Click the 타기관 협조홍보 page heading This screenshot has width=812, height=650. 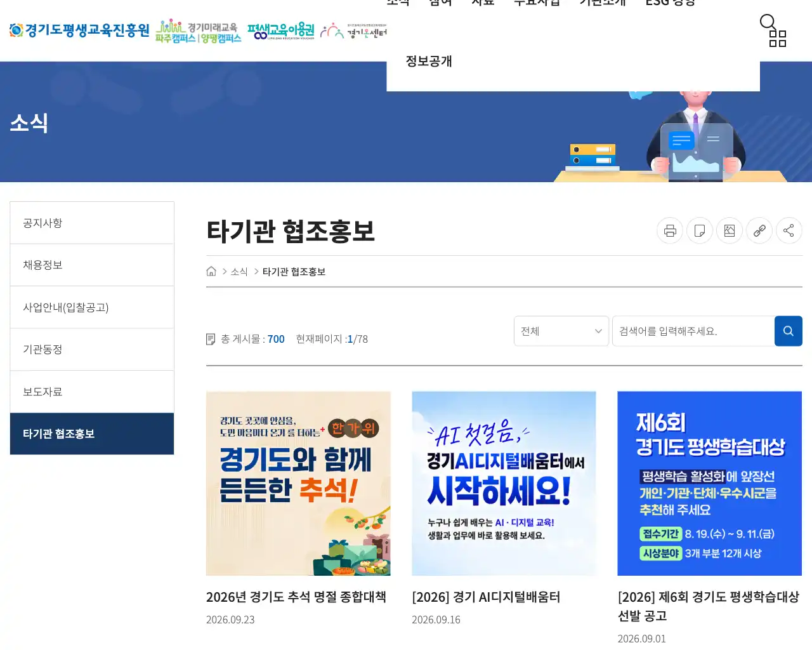click(x=291, y=231)
